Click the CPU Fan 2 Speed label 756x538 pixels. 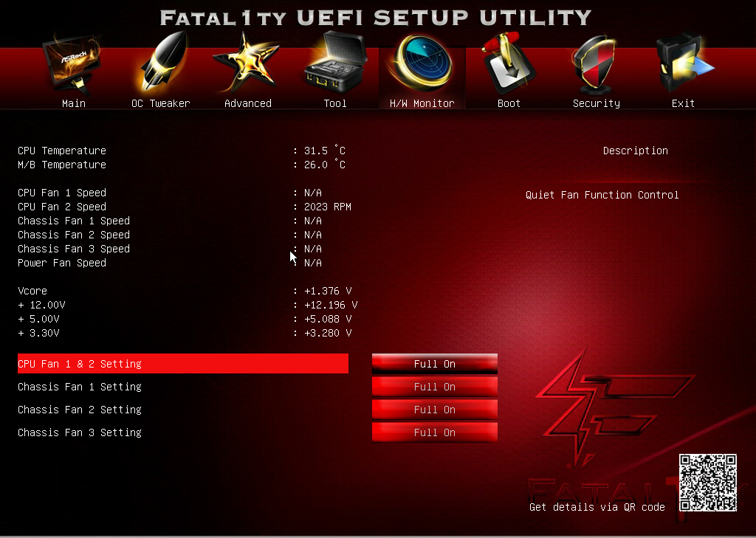(62, 207)
